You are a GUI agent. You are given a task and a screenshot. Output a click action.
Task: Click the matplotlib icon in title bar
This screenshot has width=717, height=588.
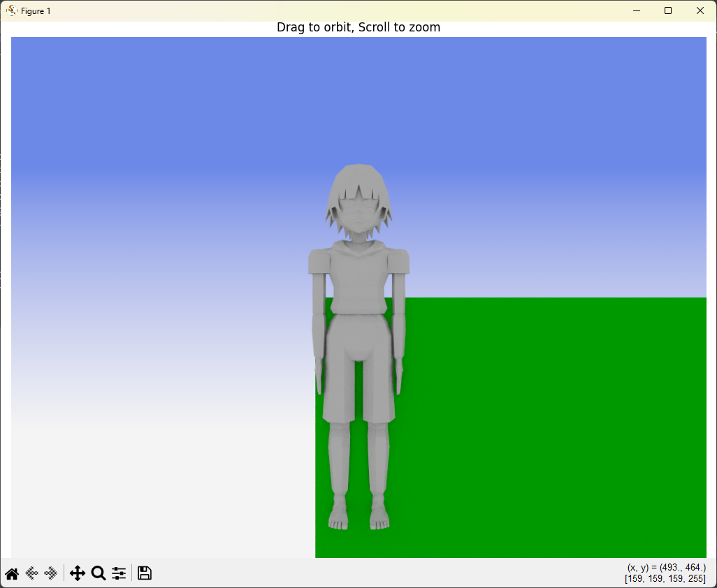tap(11, 10)
